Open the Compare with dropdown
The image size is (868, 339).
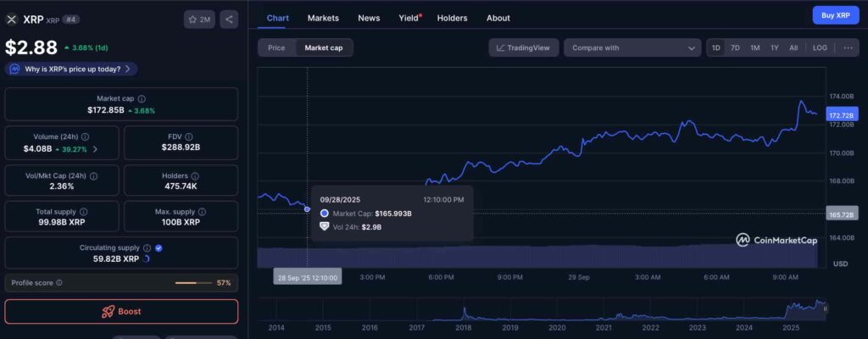[x=632, y=47]
